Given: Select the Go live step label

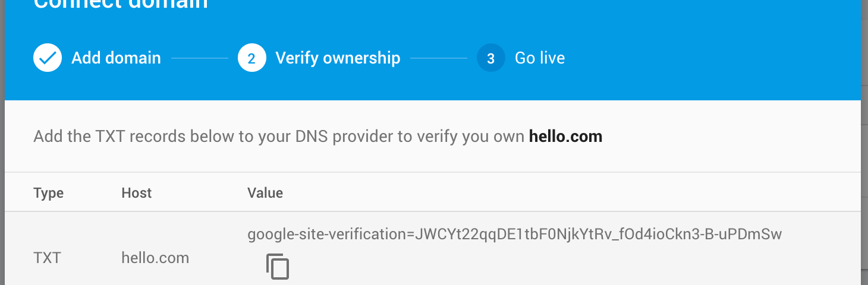Looking at the screenshot, I should (x=539, y=58).
